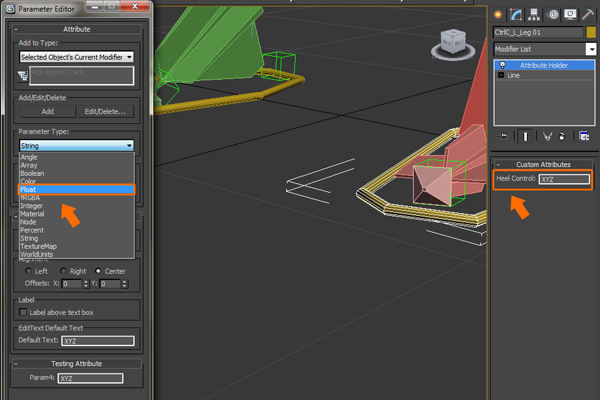Choose Color from parameter type list
Screen dimensions: 600x400
tap(77, 181)
